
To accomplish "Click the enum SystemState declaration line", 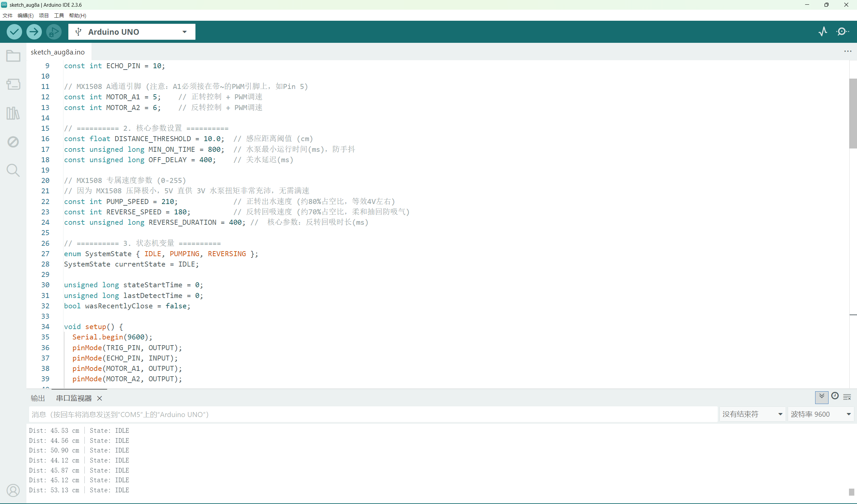I will point(161,254).
